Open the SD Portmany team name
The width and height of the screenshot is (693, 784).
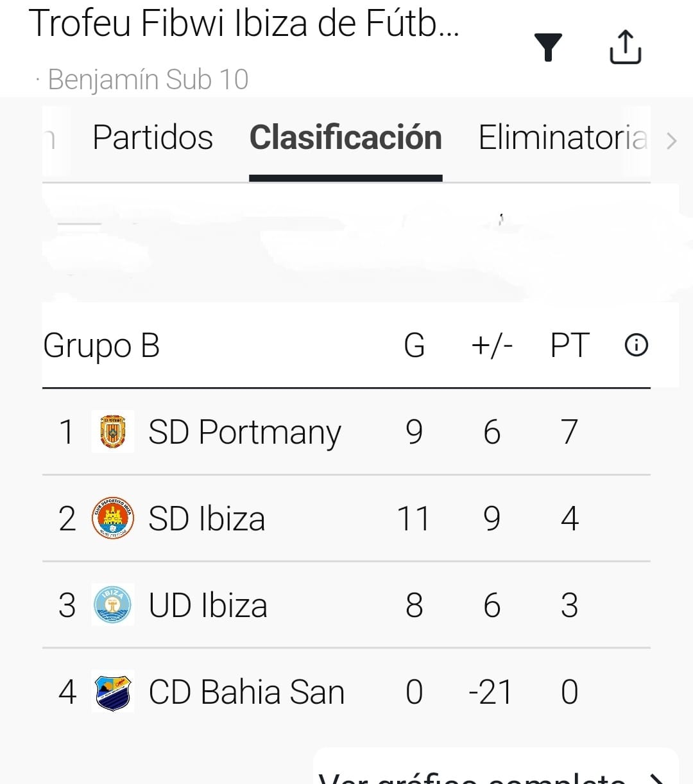244,432
